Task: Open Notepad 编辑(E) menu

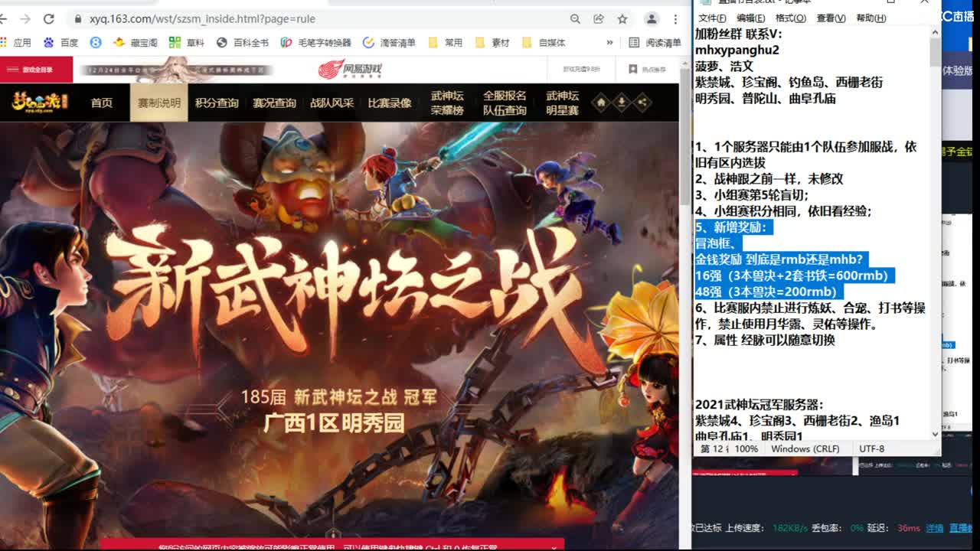Action: coord(750,18)
